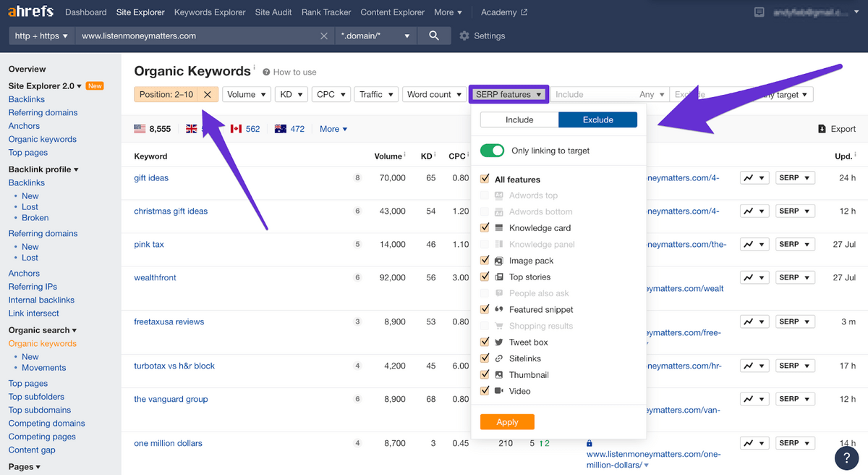Image resolution: width=868 pixels, height=475 pixels.
Task: Open the *.domain/* mode dropdown
Action: coord(376,35)
